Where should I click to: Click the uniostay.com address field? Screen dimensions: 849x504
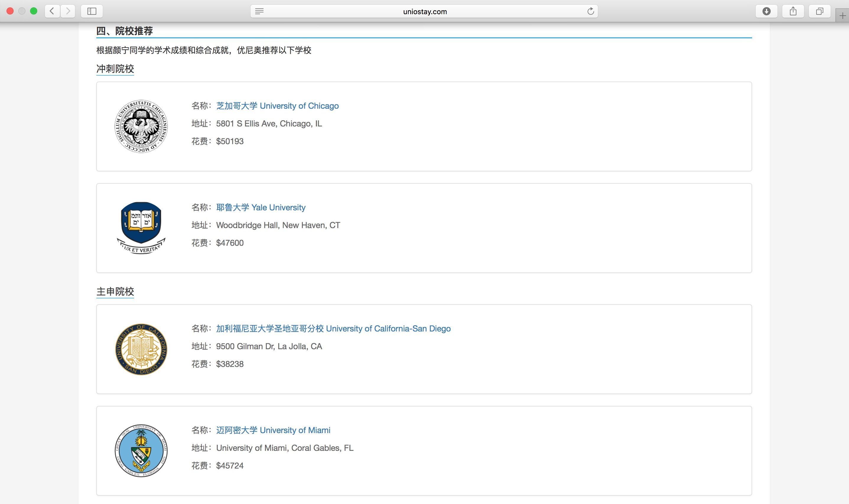(x=424, y=11)
